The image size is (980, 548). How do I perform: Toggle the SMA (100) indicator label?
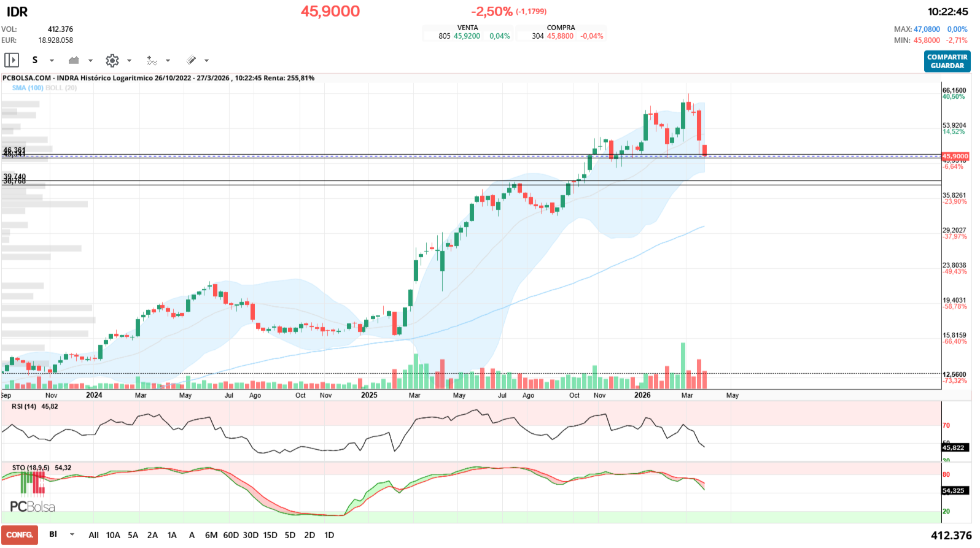click(x=28, y=88)
